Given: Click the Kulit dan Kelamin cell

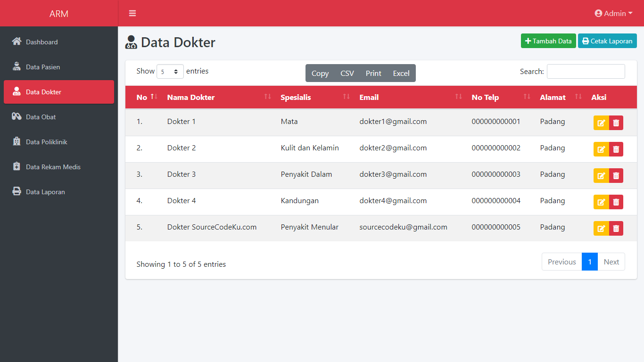Looking at the screenshot, I should pos(310,148).
